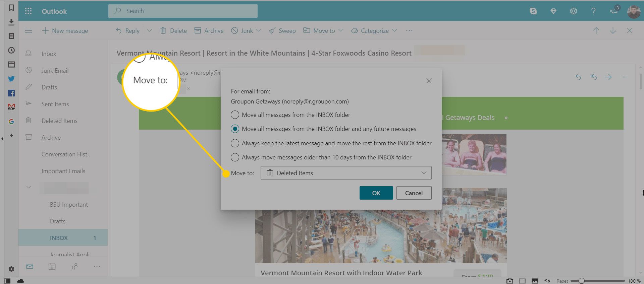
Task: Close the sweep dialog X
Action: (x=429, y=81)
